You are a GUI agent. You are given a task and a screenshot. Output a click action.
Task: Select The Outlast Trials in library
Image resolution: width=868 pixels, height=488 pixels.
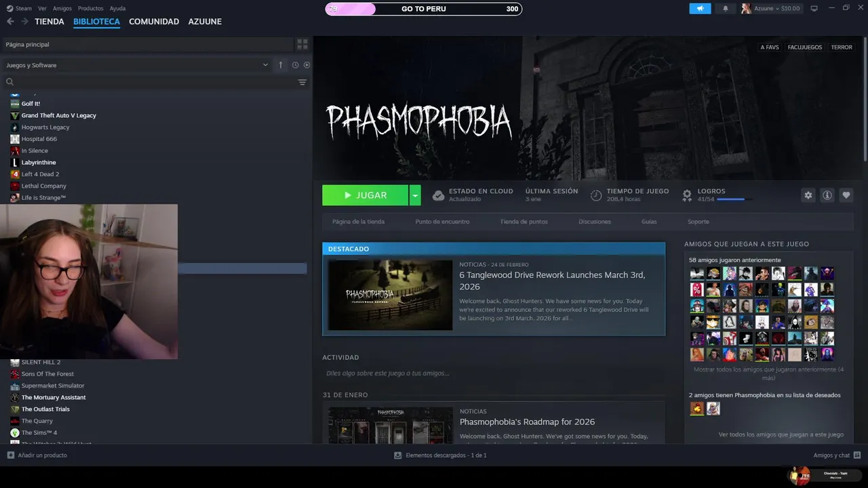click(45, 409)
